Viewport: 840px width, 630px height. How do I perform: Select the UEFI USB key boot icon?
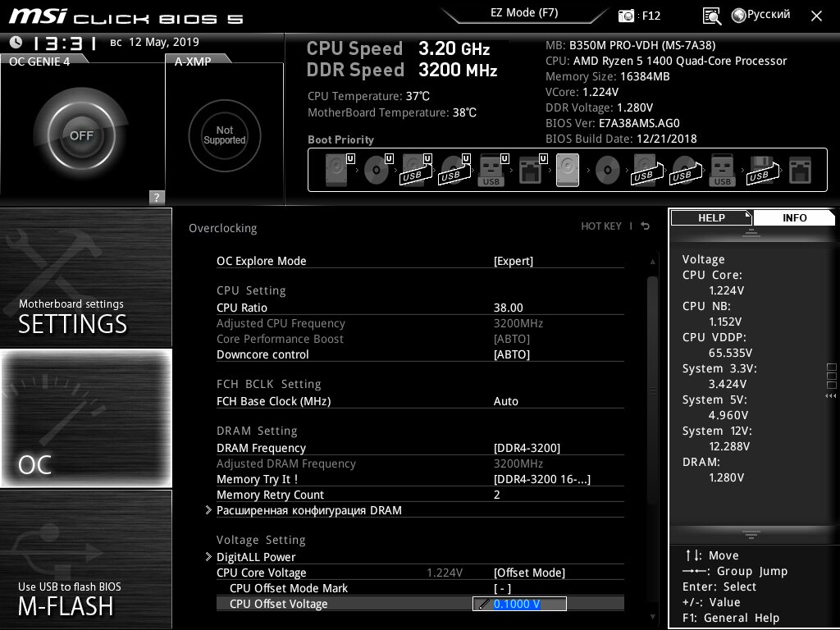pyautogui.click(x=493, y=170)
